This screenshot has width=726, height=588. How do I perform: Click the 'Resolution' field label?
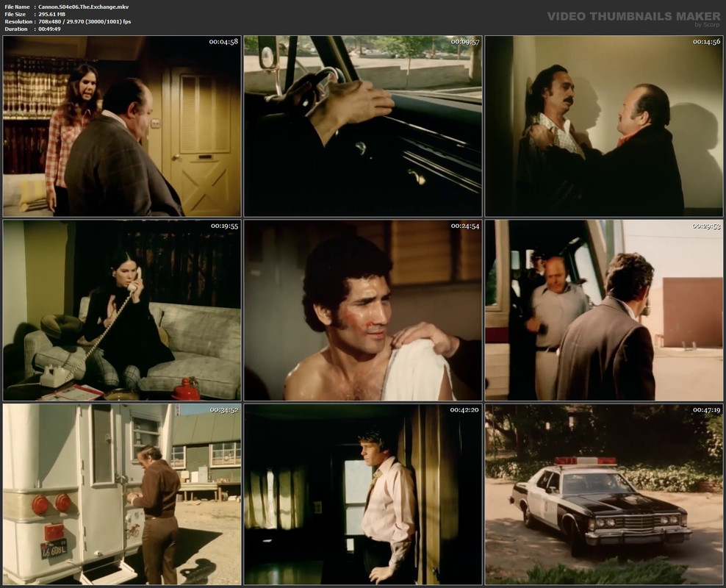coord(18,22)
